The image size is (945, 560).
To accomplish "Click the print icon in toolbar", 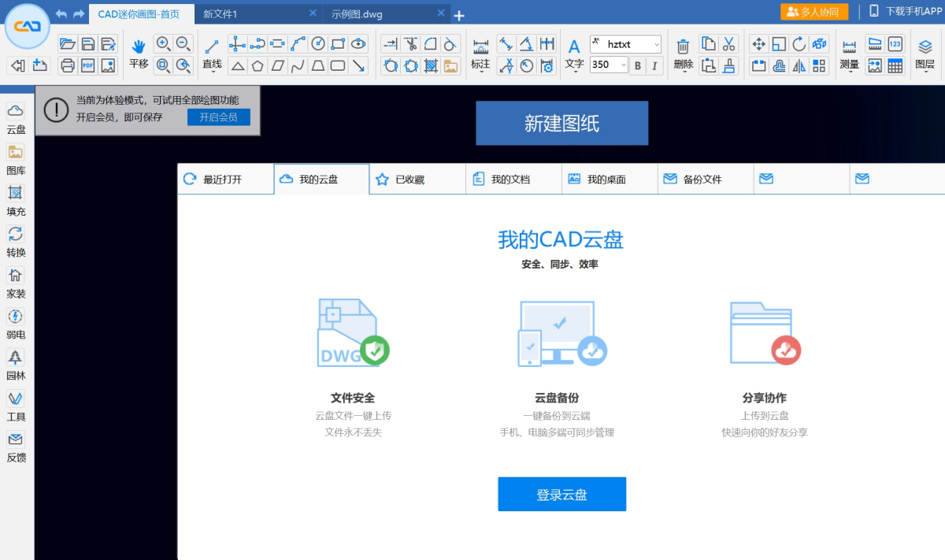I will pos(68,66).
